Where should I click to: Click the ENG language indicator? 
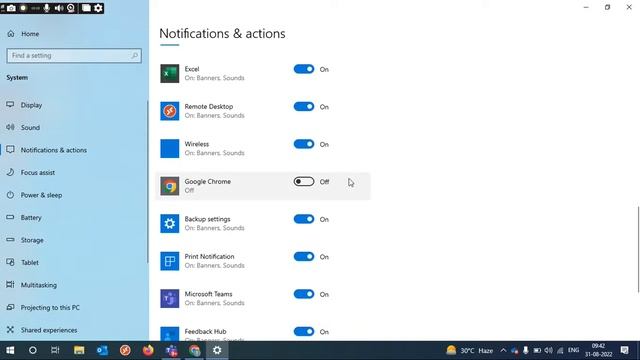[573, 350]
